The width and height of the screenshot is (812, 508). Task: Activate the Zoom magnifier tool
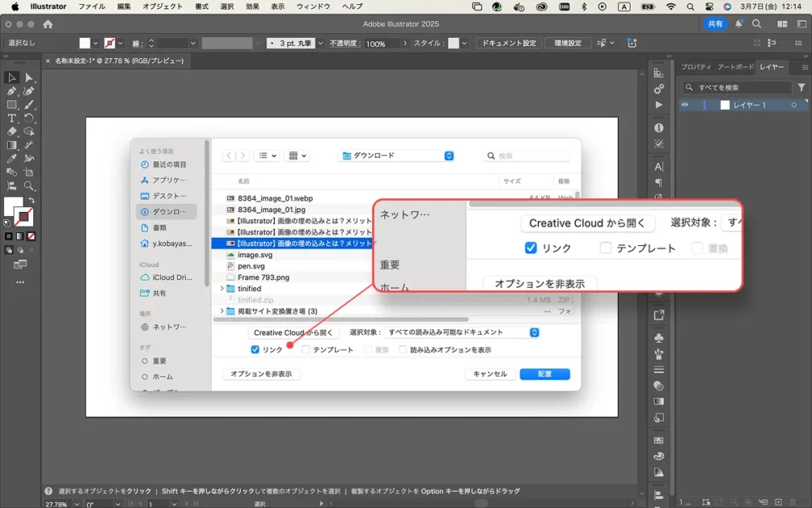(29, 185)
